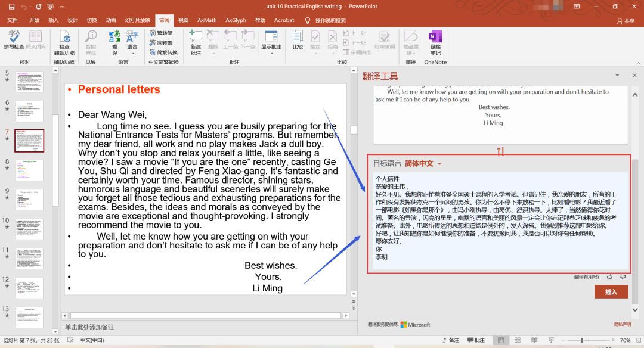Image resolution: width=644 pixels, height=348 pixels.
Task: Click the 智能查找 smart lookup icon
Action: pyautogui.click(x=91, y=43)
